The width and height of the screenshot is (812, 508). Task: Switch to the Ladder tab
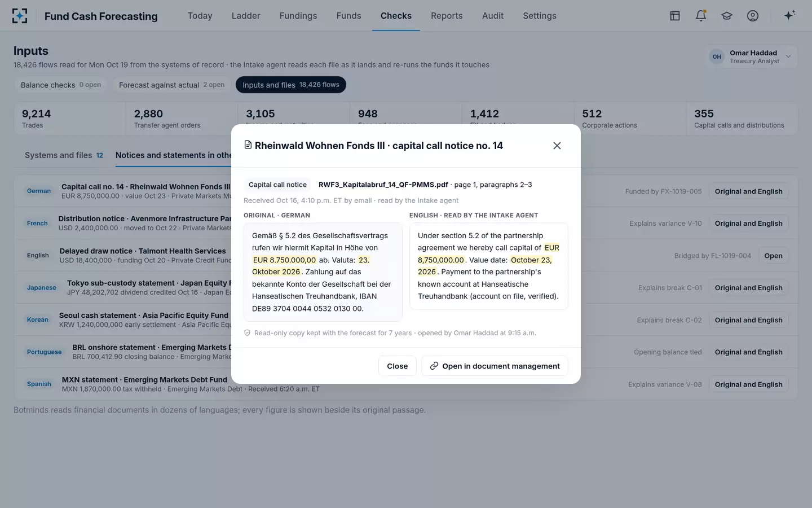pyautogui.click(x=246, y=16)
